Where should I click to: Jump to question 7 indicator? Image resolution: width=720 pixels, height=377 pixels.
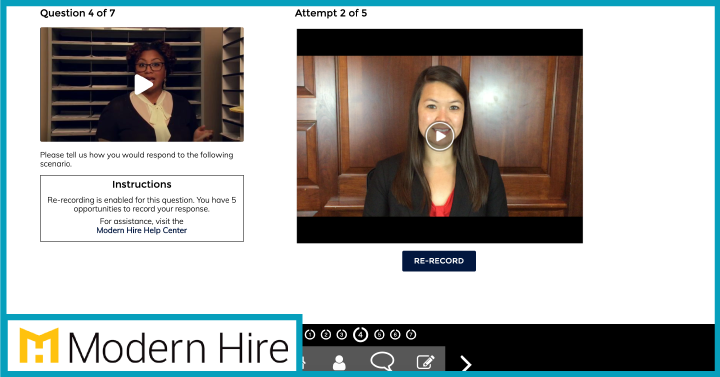point(411,335)
